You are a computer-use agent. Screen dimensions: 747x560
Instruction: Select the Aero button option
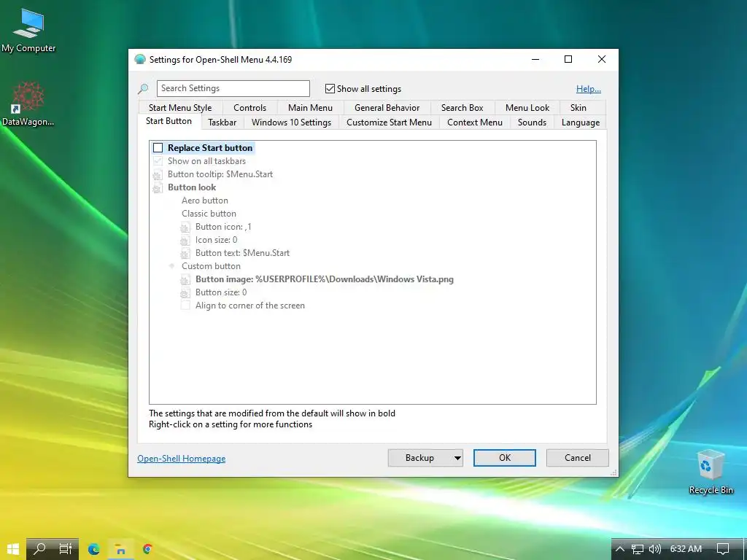click(205, 201)
